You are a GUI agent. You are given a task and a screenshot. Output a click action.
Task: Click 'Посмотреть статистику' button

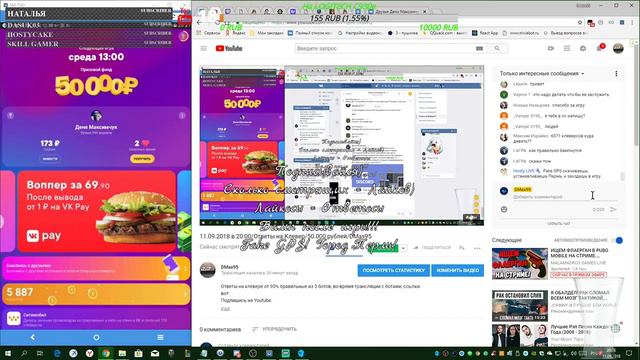[393, 270]
